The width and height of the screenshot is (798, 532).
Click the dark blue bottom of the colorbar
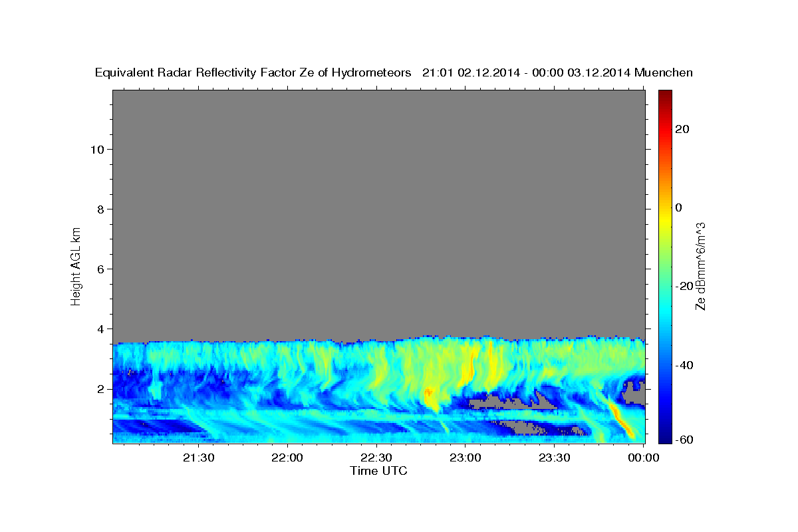(x=665, y=436)
